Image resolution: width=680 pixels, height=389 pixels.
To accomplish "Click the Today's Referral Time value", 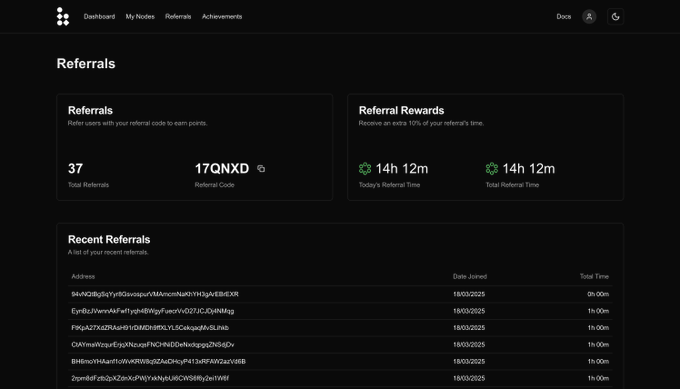I will [402, 169].
